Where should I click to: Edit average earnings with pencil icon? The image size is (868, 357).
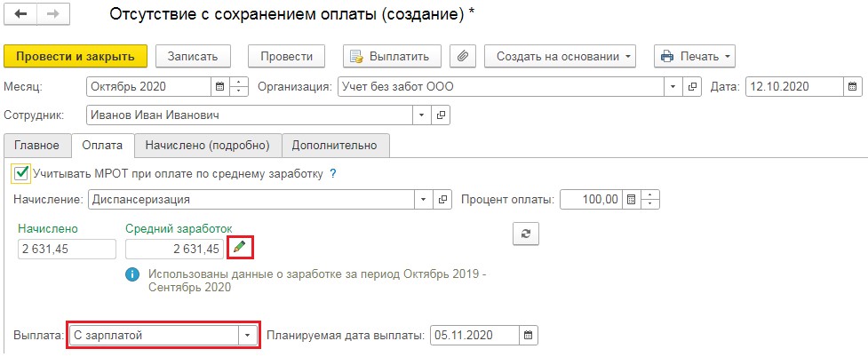[239, 249]
